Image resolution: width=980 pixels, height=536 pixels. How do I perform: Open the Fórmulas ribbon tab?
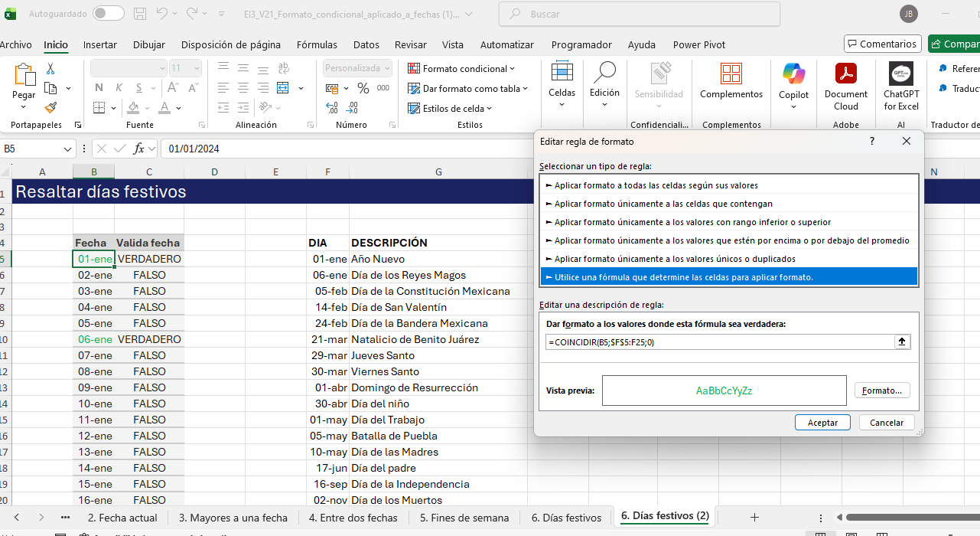click(317, 44)
